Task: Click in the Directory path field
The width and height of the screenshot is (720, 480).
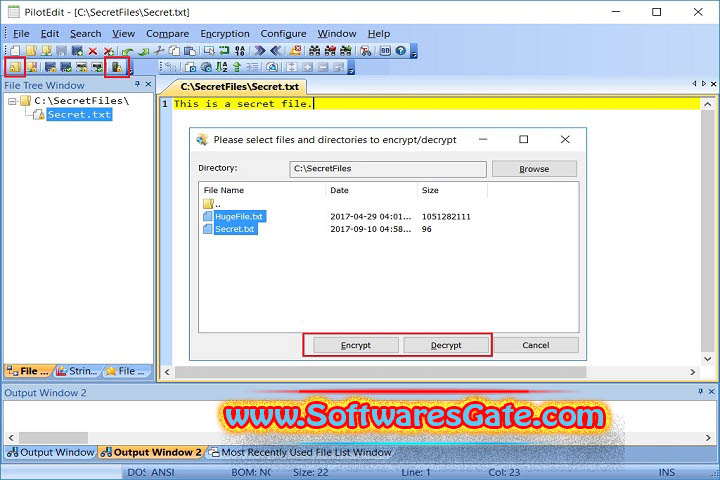Action: point(388,169)
